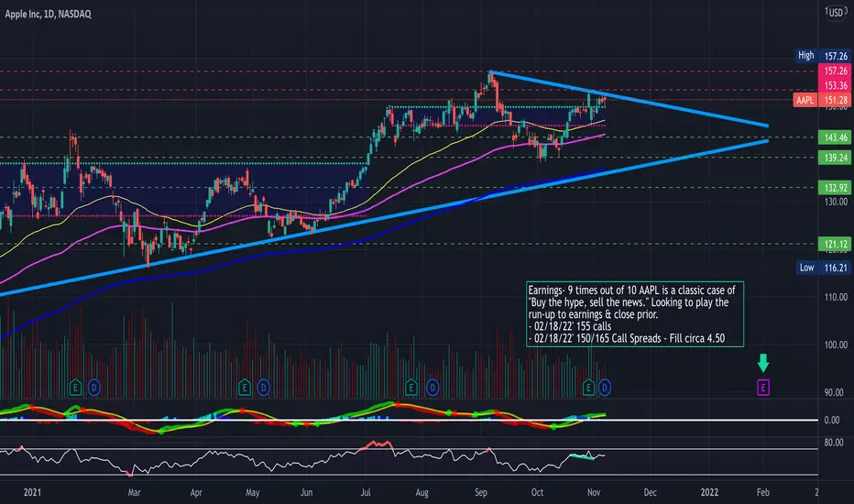Click the 2022 label on time axis
The width and height of the screenshot is (854, 504).
(x=709, y=492)
